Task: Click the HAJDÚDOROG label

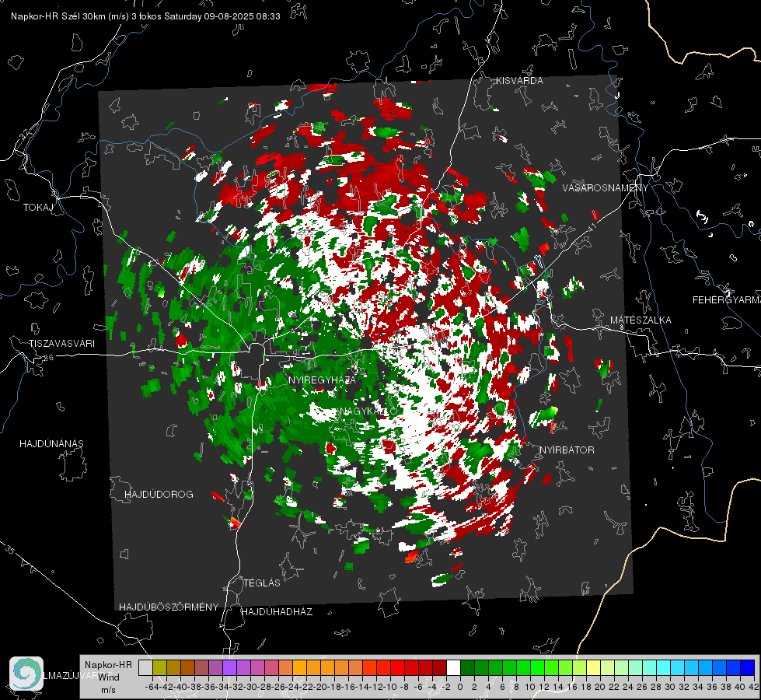Action: pyautogui.click(x=159, y=495)
